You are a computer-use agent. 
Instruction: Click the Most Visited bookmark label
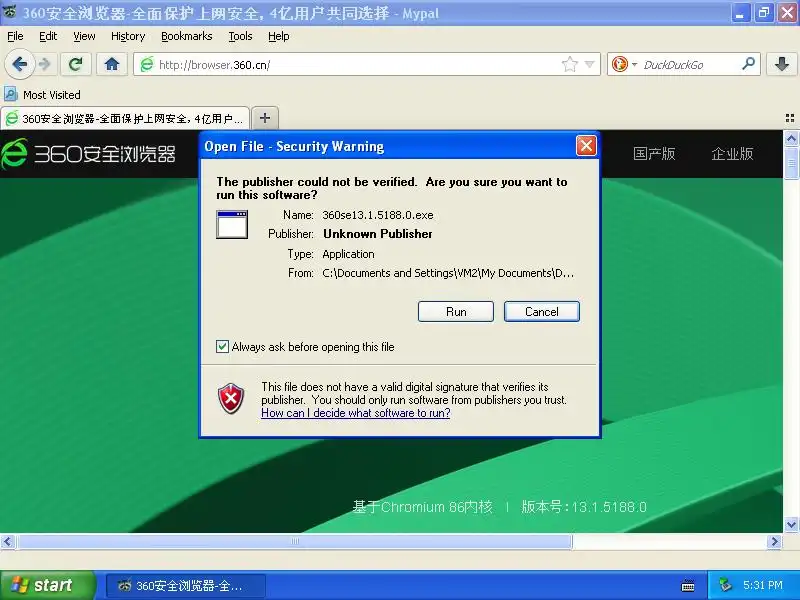tap(52, 95)
